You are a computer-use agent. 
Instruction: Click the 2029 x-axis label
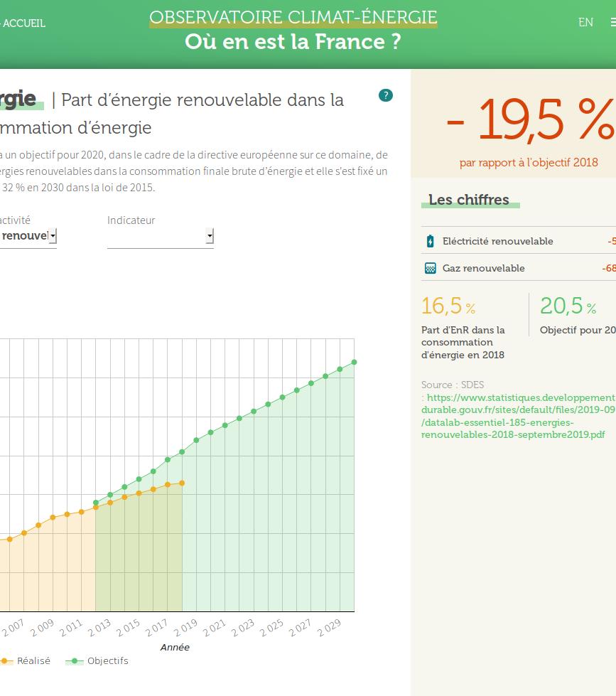[329, 628]
